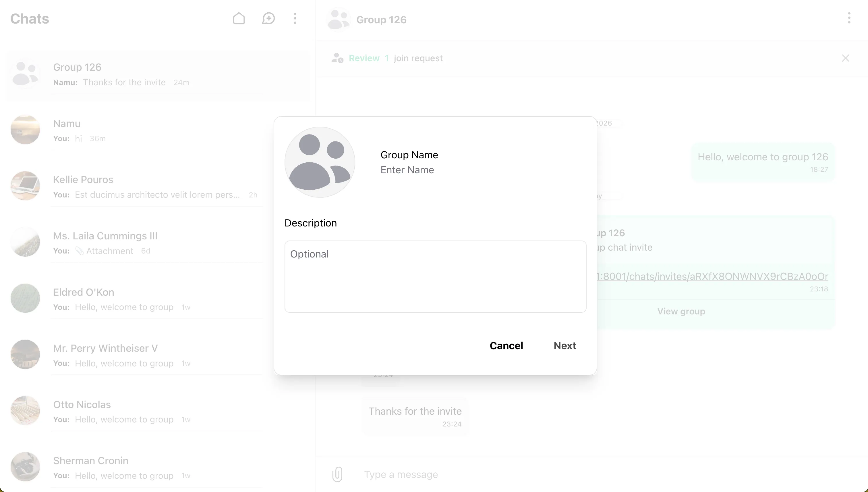Focus the Type a message field
The height and width of the screenshot is (492, 868).
click(608, 474)
